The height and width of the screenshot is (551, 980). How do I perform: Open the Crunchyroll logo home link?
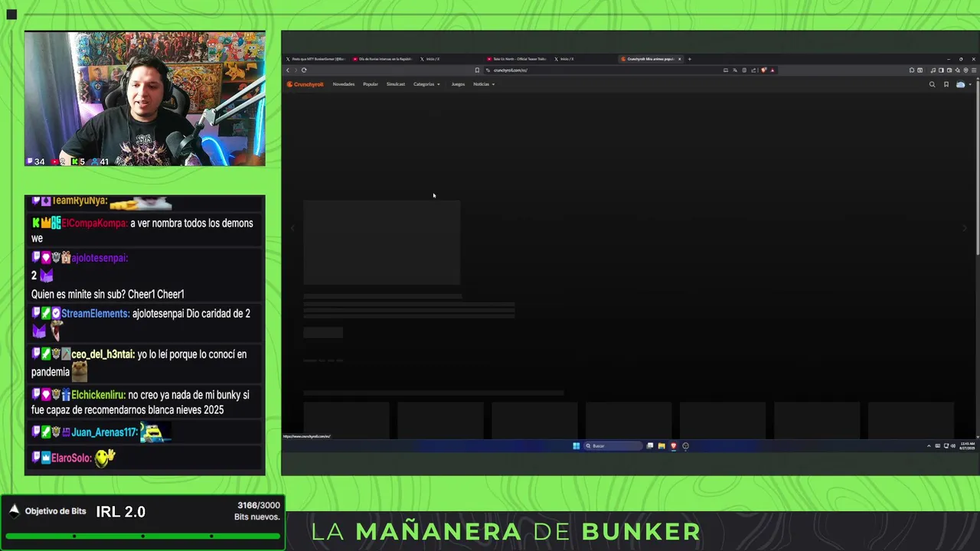[305, 84]
